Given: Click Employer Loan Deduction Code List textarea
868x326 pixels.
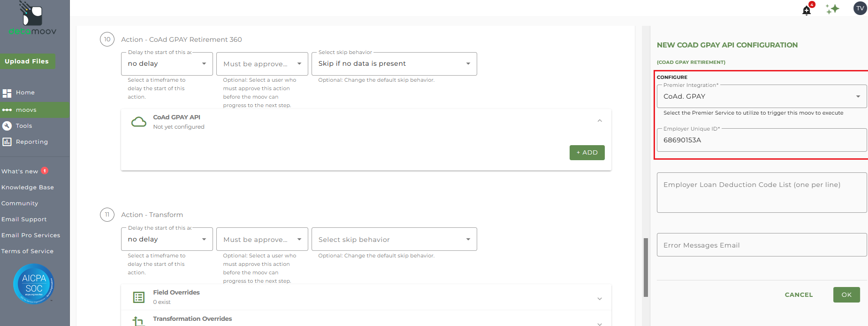Looking at the screenshot, I should [761, 193].
